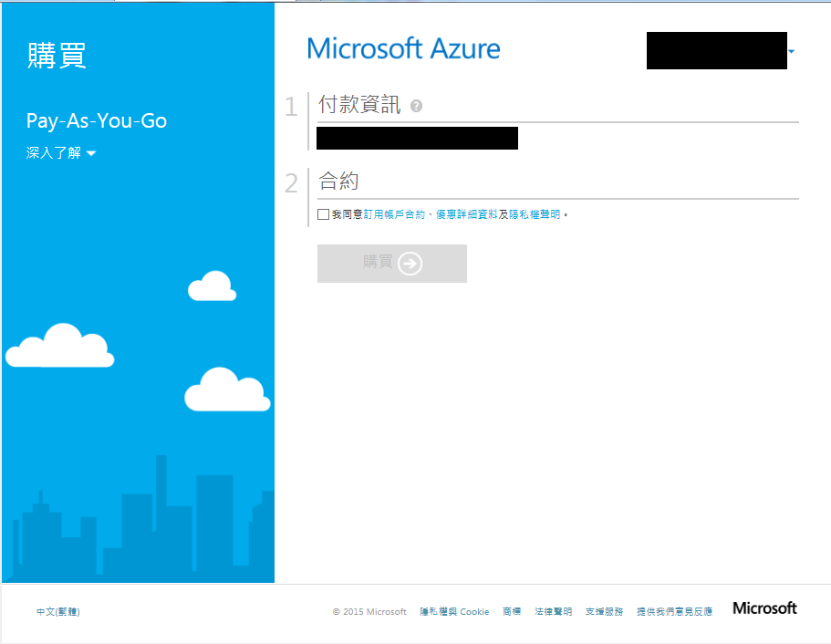Open the 訂用帳戶合約 link

[394, 214]
